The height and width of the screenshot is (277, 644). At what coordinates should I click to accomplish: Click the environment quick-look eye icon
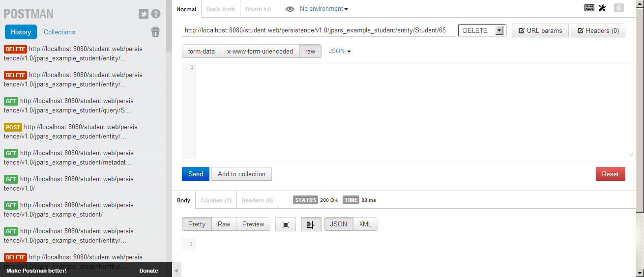(x=290, y=9)
